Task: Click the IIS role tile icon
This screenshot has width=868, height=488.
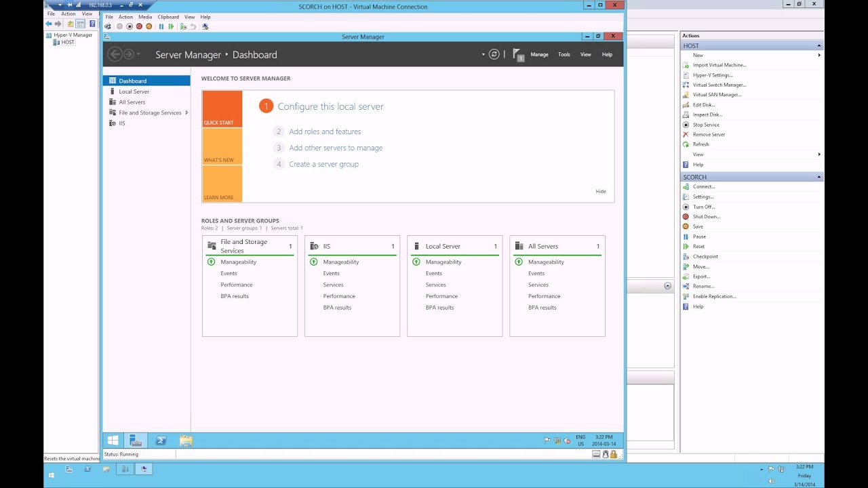Action: 314,246
